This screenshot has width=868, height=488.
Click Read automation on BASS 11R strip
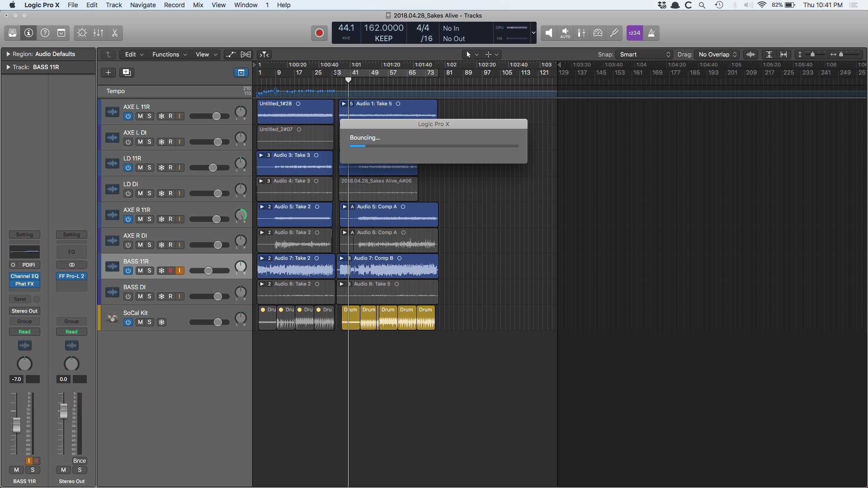[25, 332]
